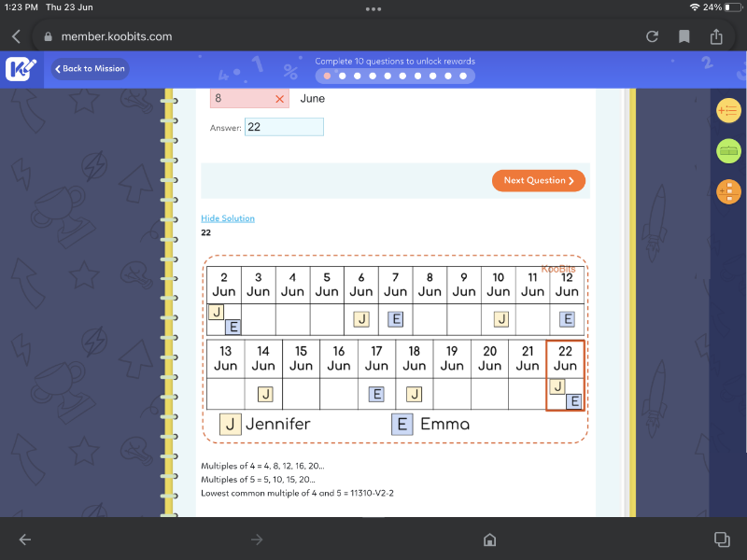The width and height of the screenshot is (747, 560).
Task: Open the green bar model tool
Action: pyautogui.click(x=727, y=151)
